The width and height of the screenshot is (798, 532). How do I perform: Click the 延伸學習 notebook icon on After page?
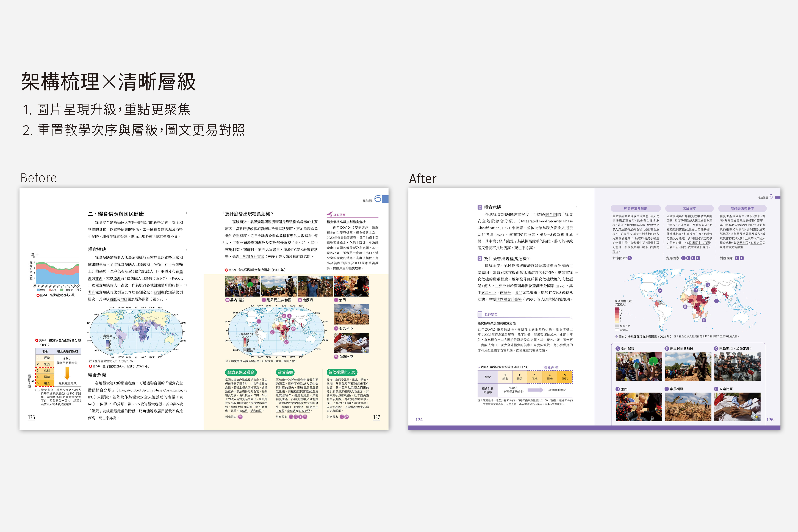[480, 314]
